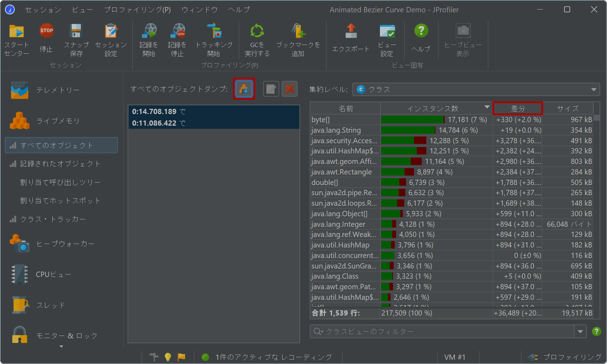Select すべてのオブジェクト view

[x=62, y=145]
